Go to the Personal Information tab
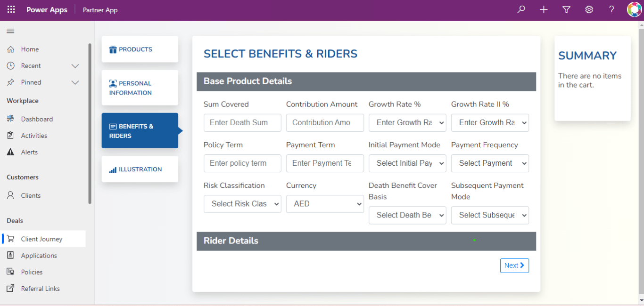The height and width of the screenshot is (306, 644). click(x=140, y=88)
